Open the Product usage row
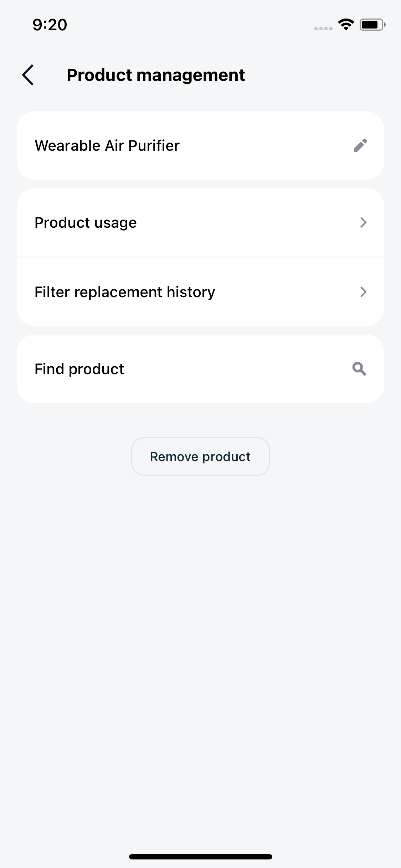Image resolution: width=401 pixels, height=868 pixels. (x=200, y=222)
